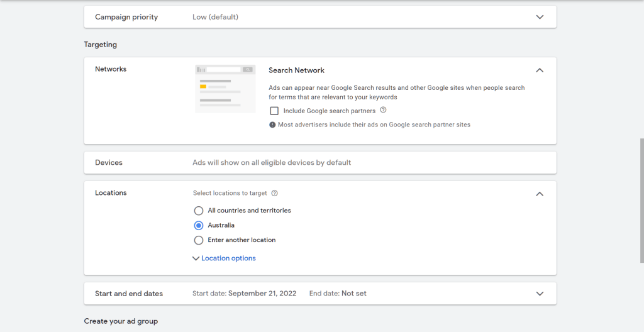Open help icon beside Google search partners
This screenshot has width=644, height=332.
tap(383, 110)
